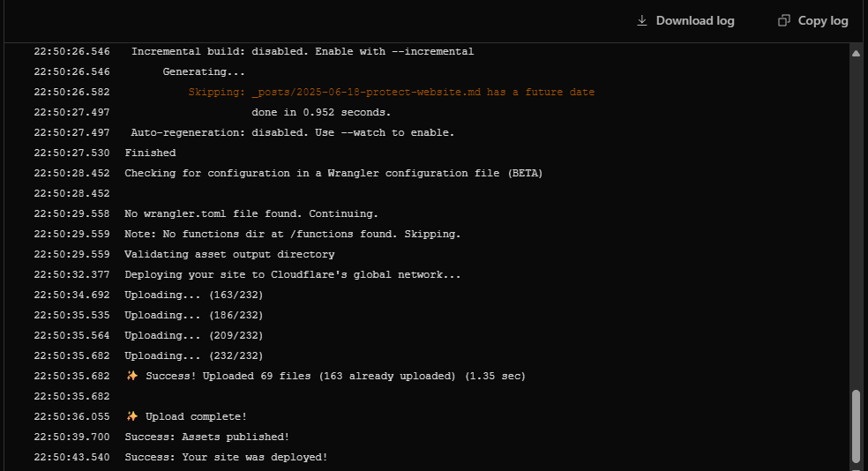The height and width of the screenshot is (471, 868).
Task: Click the 'Success: Your site was deployed!' line
Action: tap(226, 457)
